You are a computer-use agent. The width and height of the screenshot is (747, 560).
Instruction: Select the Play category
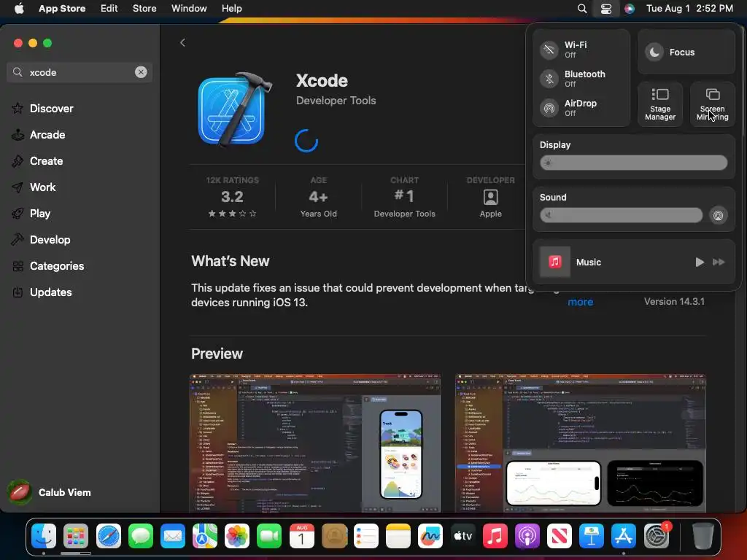pos(31,214)
